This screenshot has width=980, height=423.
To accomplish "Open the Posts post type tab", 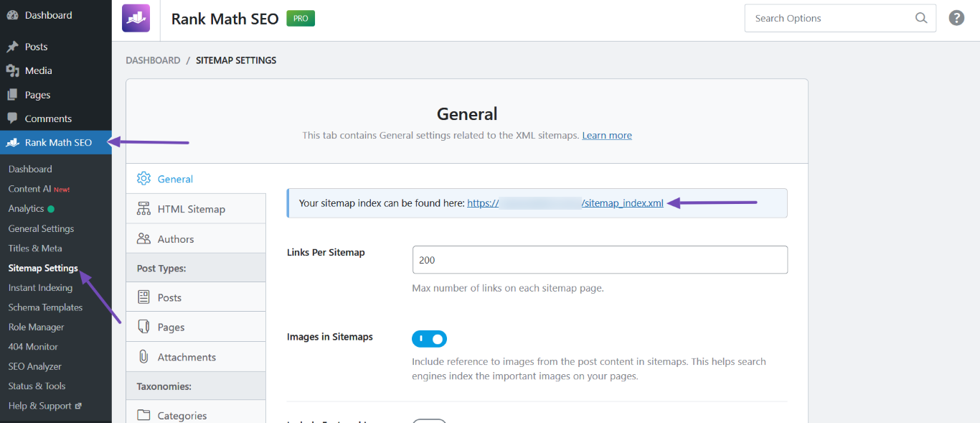I will coord(196,297).
